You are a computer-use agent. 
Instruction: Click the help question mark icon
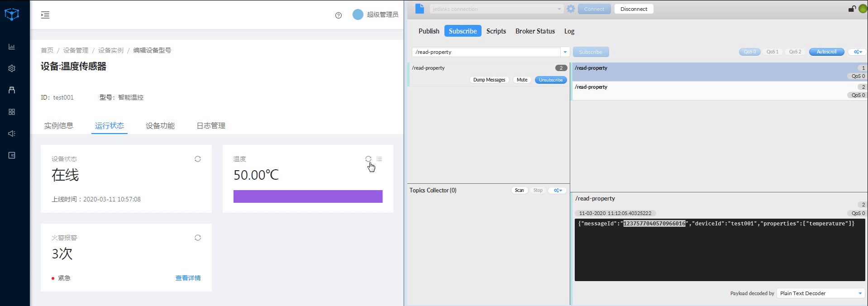pyautogui.click(x=339, y=15)
